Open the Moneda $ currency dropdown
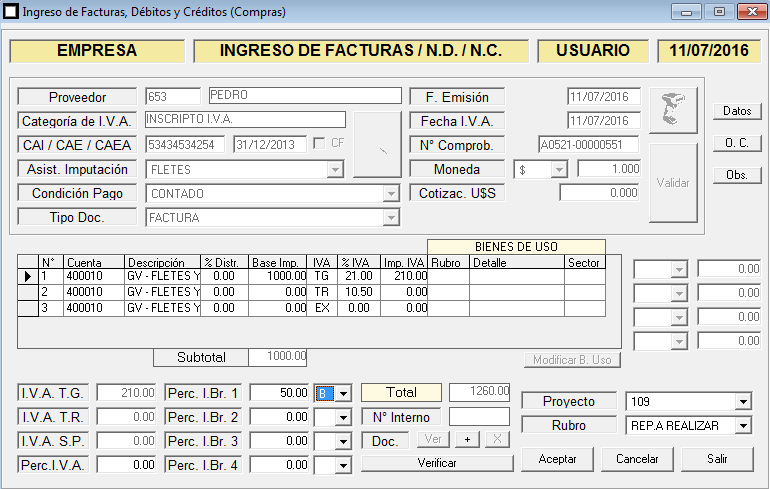This screenshot has width=770, height=489. tap(559, 170)
